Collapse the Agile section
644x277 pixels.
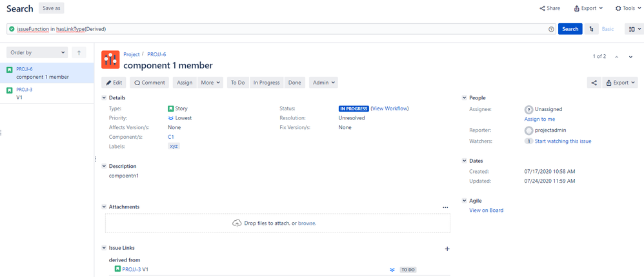click(x=464, y=201)
